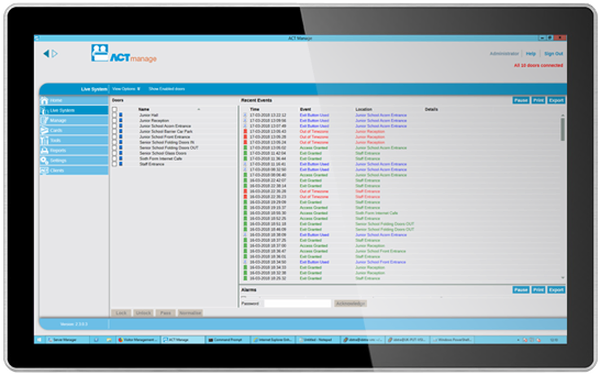Click the door status icon for Staff Entrance
This screenshot has width=600, height=374.
tap(121, 164)
